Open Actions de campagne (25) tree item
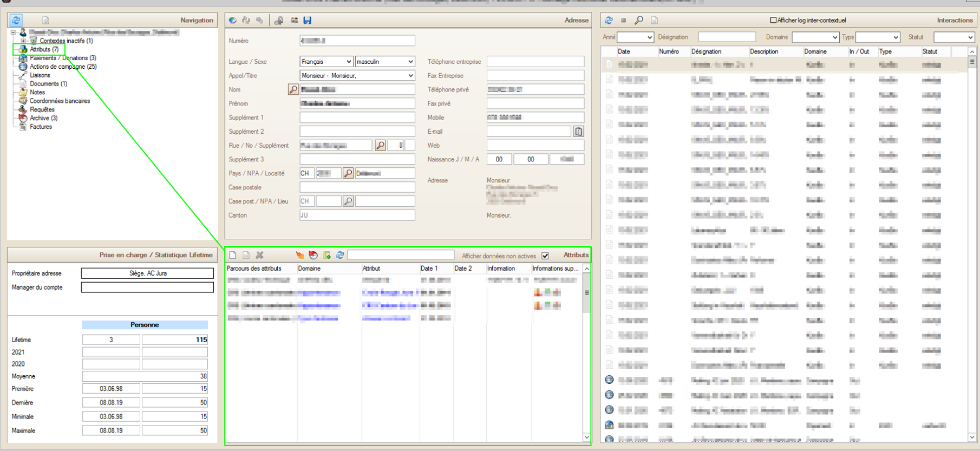This screenshot has width=980, height=451. [x=63, y=67]
